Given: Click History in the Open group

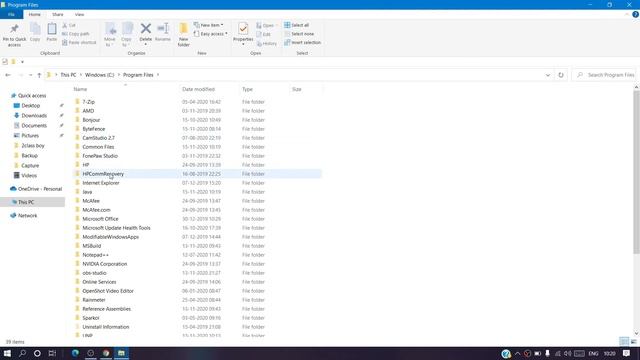Looking at the screenshot, I should click(x=267, y=43).
